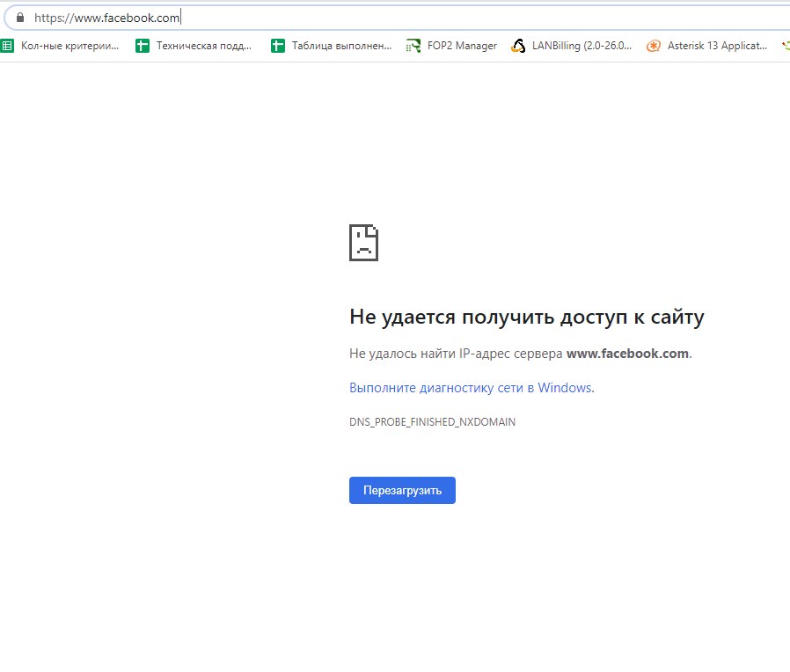Click the green plus icon of Техническая подд...

(143, 46)
